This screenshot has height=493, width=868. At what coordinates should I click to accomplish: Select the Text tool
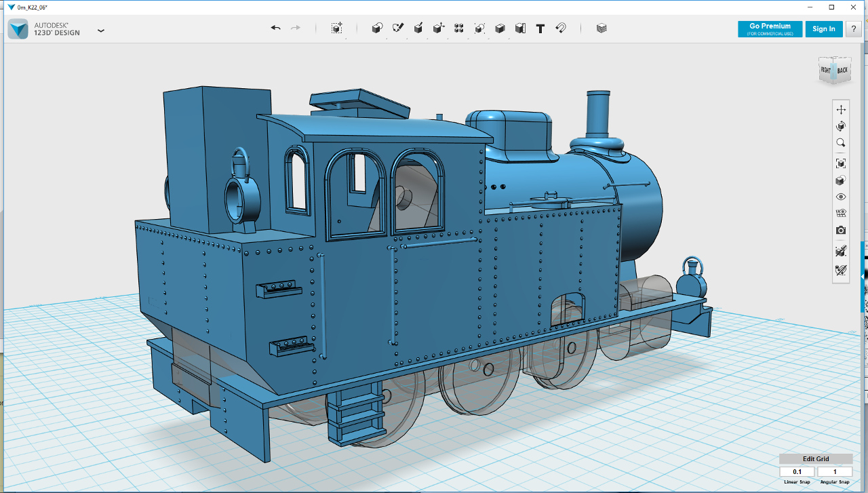pyautogui.click(x=540, y=28)
